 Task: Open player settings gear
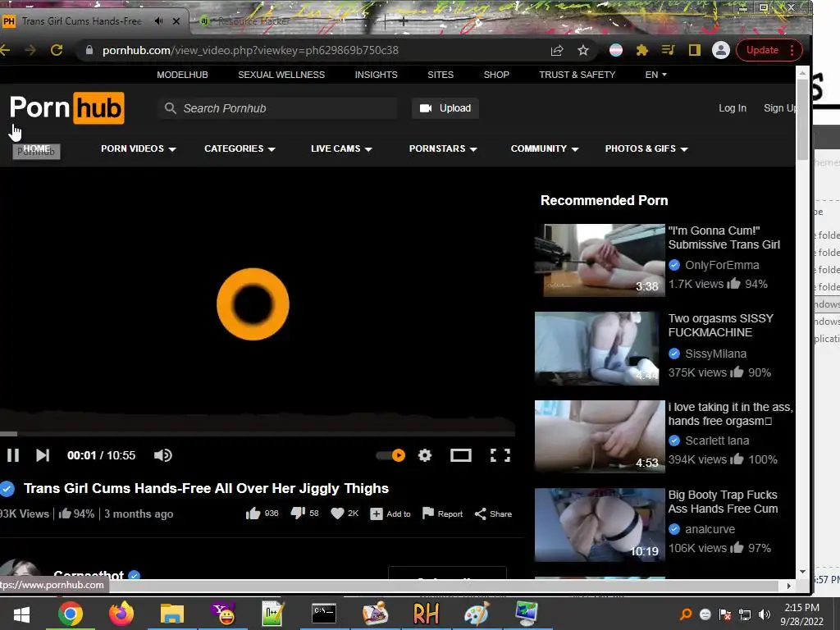pyautogui.click(x=425, y=455)
